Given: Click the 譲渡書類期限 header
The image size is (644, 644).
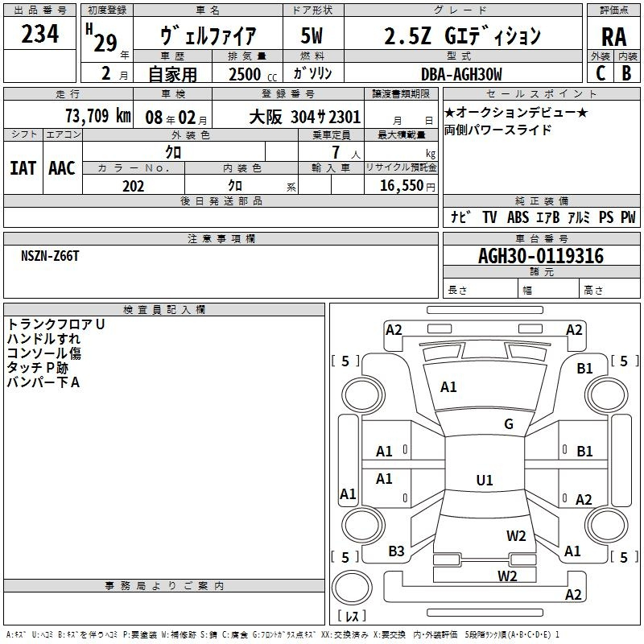Looking at the screenshot, I should [x=401, y=93].
